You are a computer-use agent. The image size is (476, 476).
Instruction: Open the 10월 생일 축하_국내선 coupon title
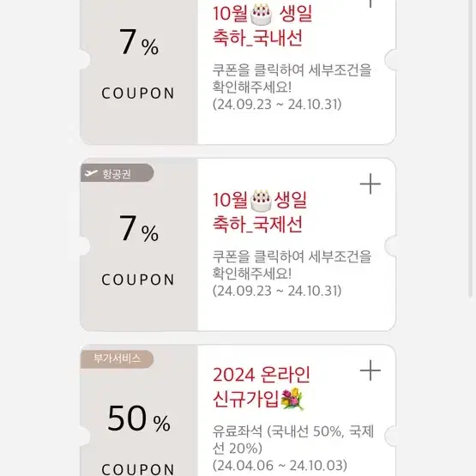[x=262, y=26]
